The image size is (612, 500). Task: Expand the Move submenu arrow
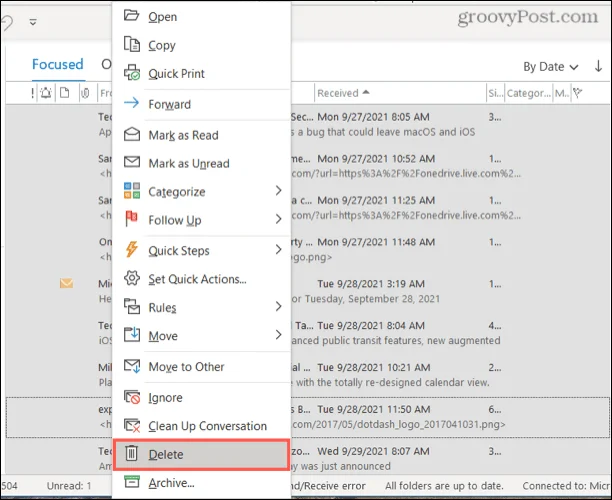278,335
